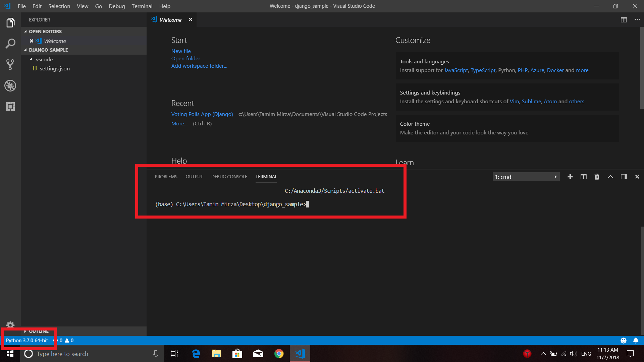644x362 pixels.
Task: Open the Extensions view icon
Action: pos(10,107)
